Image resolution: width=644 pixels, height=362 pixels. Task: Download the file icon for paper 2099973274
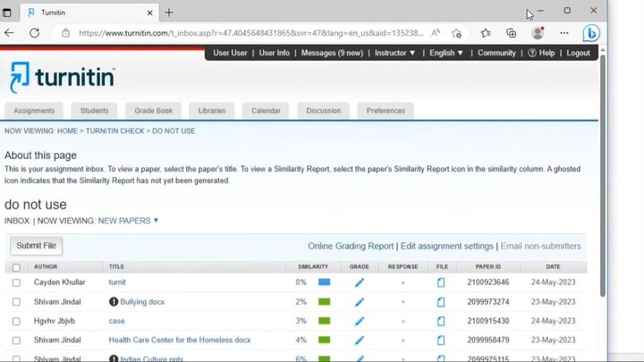coord(441,302)
